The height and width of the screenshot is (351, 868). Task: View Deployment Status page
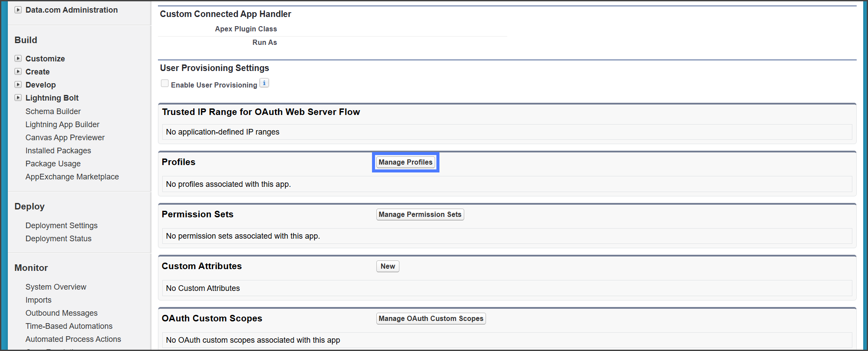tap(58, 239)
